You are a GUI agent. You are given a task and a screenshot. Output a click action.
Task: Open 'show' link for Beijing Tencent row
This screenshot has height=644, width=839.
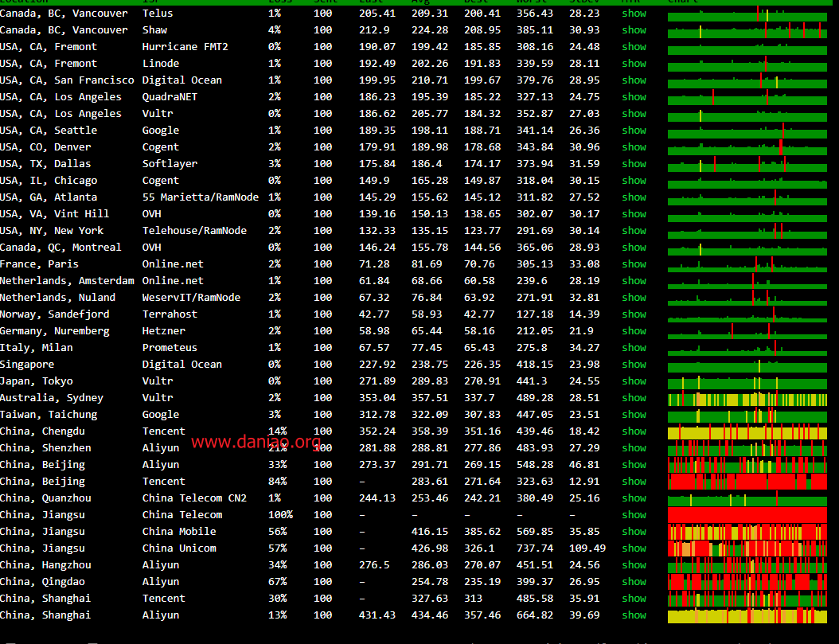pyautogui.click(x=634, y=482)
